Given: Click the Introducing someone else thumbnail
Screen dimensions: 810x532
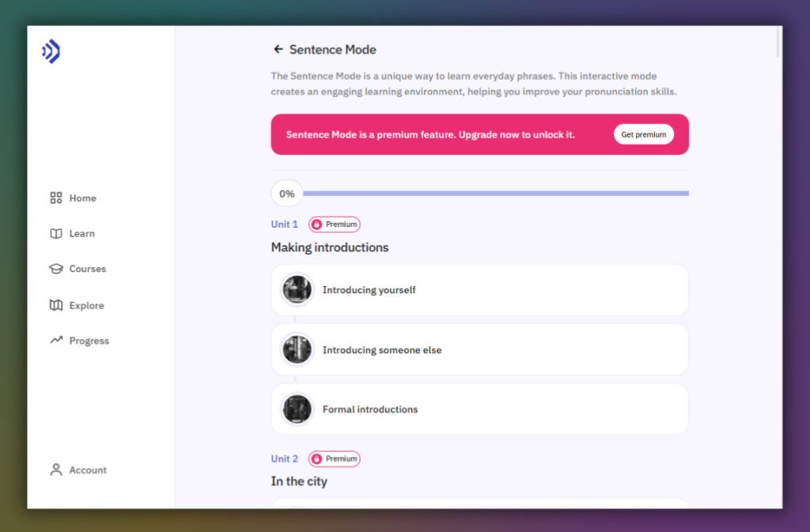Looking at the screenshot, I should click(x=297, y=349).
